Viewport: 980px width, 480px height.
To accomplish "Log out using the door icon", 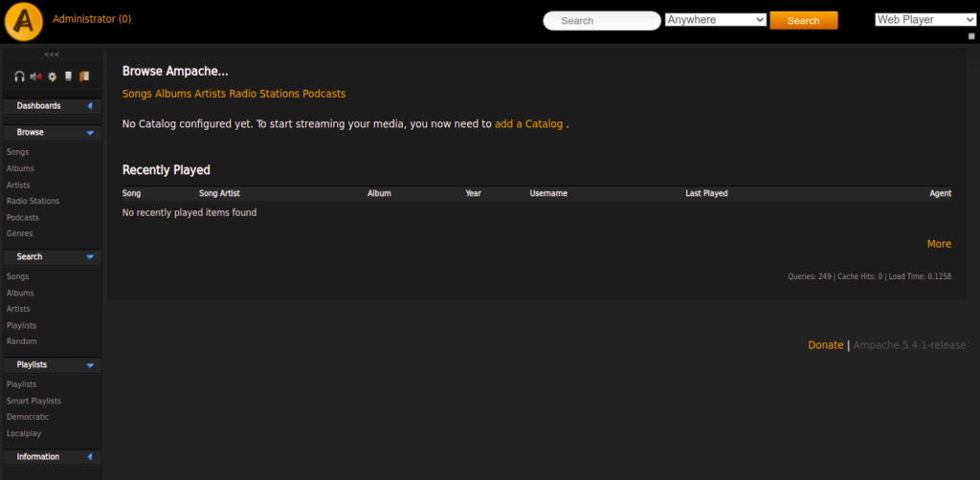I will tap(84, 76).
